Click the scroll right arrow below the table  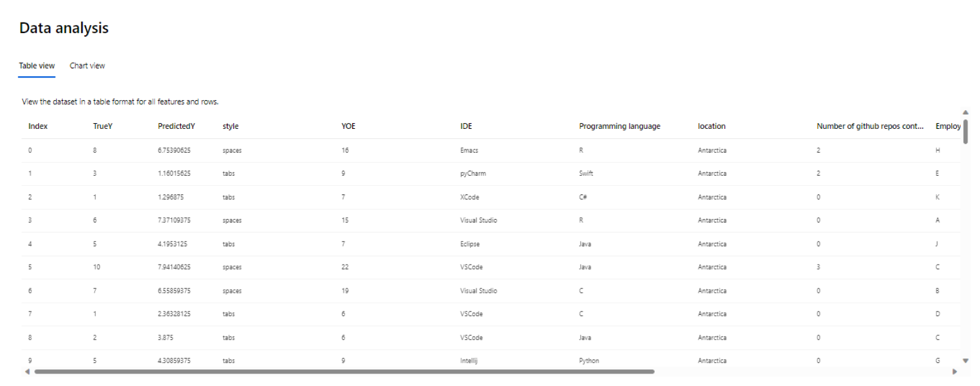tap(954, 372)
